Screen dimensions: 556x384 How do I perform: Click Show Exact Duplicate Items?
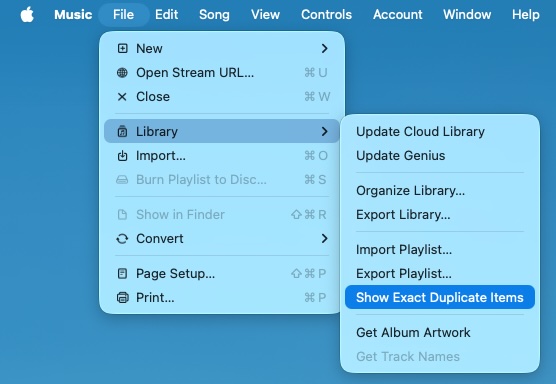point(440,297)
